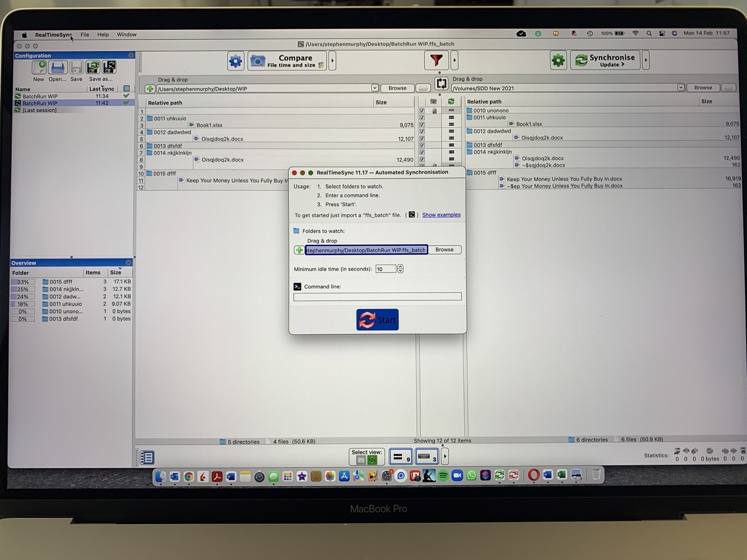Image resolution: width=747 pixels, height=560 pixels.
Task: Open the RealTimeSync menu
Action: (x=53, y=34)
